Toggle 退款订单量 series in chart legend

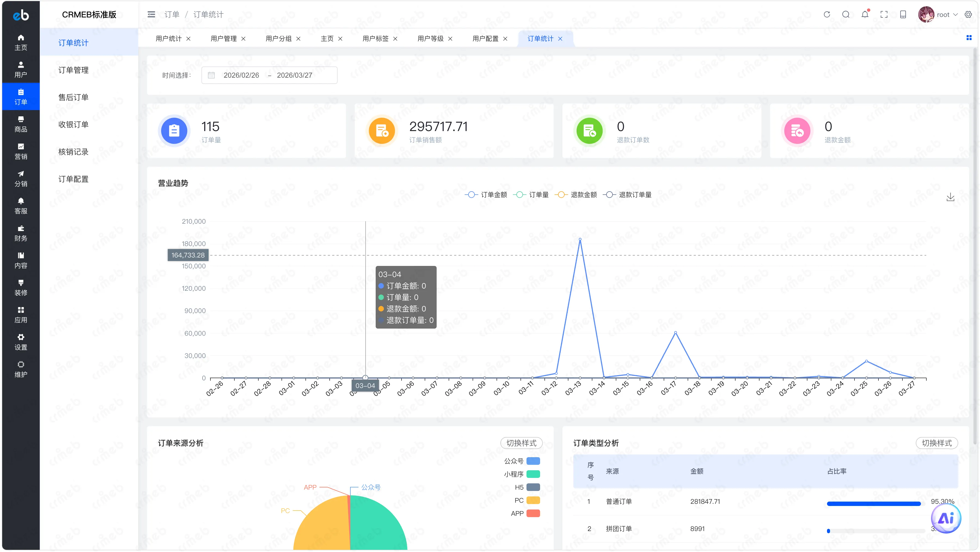click(627, 195)
